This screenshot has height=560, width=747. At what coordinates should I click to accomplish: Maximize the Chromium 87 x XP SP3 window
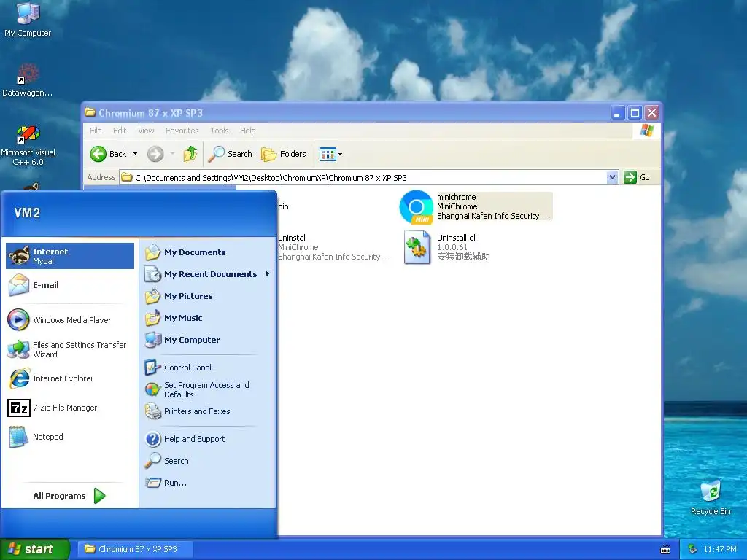pyautogui.click(x=635, y=113)
